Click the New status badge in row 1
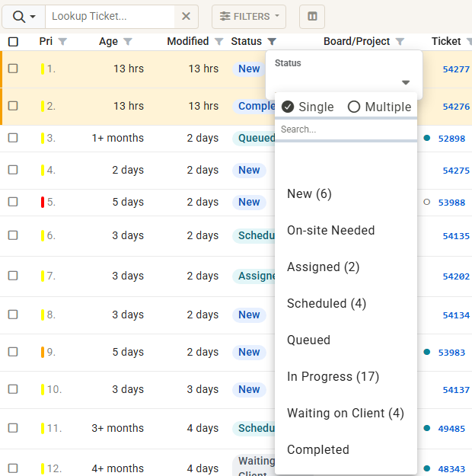The image size is (472, 476). pos(249,69)
